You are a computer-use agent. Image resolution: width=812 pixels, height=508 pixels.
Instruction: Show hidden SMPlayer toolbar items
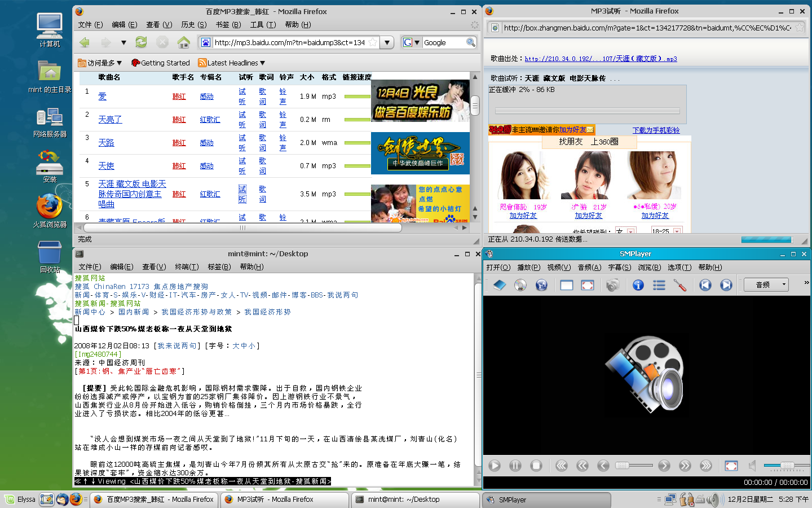point(806,283)
